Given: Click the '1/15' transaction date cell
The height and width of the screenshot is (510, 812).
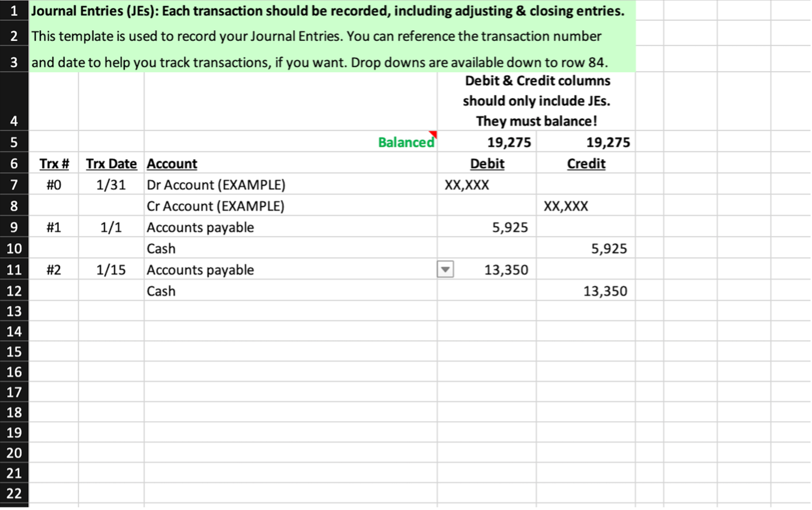Looking at the screenshot, I should [111, 269].
